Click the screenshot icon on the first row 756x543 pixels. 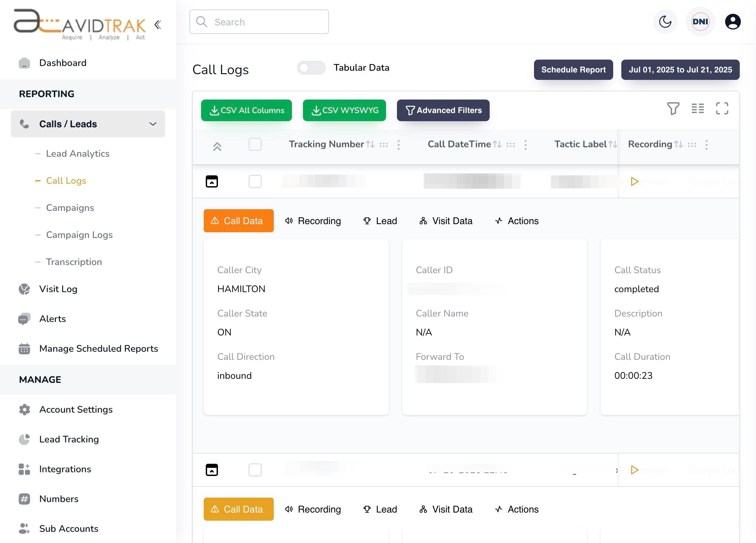[212, 181]
